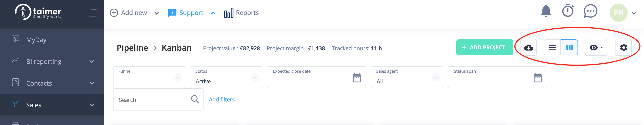Click the cloud download export icon
The image size is (644, 125).
[x=528, y=47]
